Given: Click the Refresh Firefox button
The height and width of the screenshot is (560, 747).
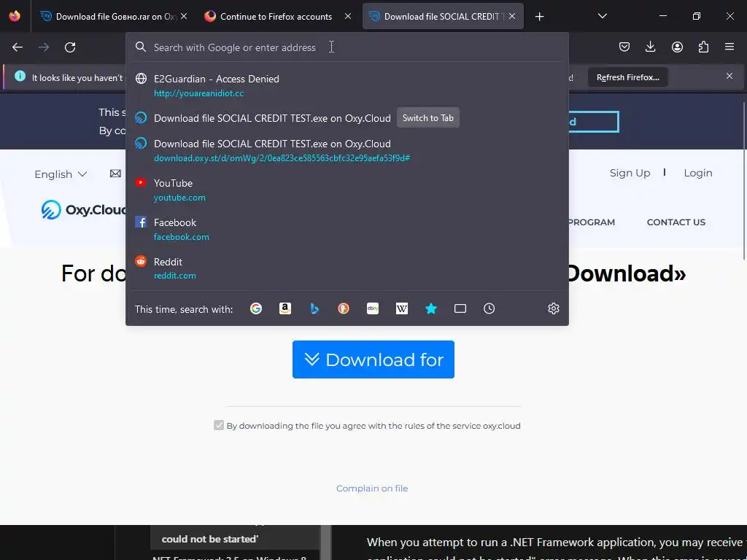Looking at the screenshot, I should coord(628,77).
